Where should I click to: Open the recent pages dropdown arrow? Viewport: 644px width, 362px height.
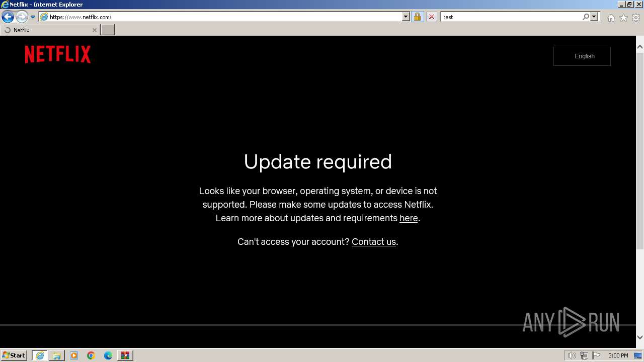(33, 17)
